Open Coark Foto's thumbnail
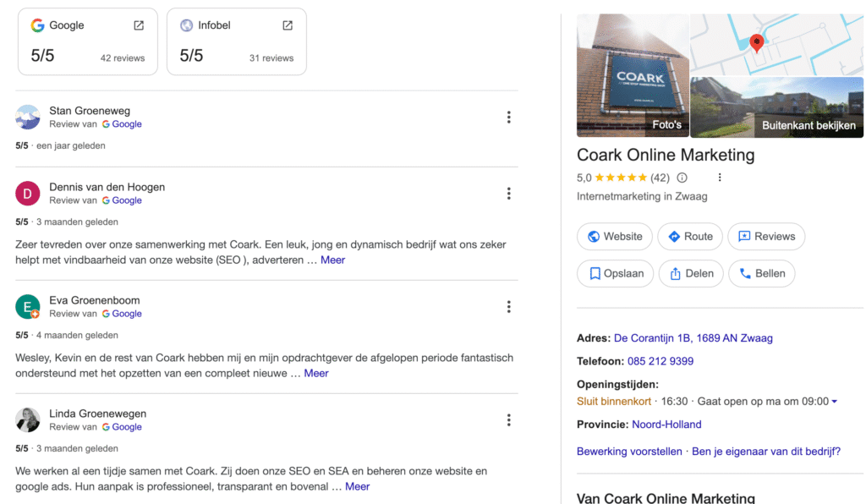This screenshot has width=866, height=504. pos(633,75)
